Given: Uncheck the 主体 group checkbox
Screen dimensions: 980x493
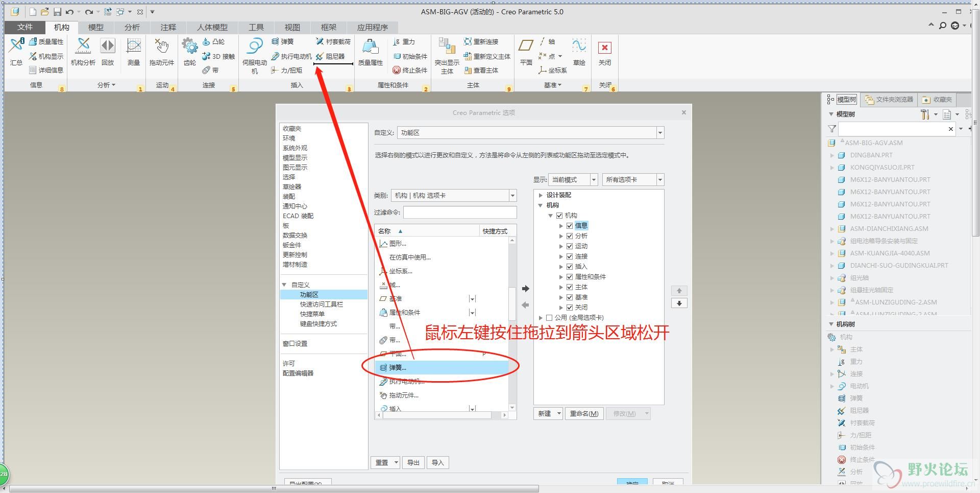Looking at the screenshot, I should coord(570,287).
